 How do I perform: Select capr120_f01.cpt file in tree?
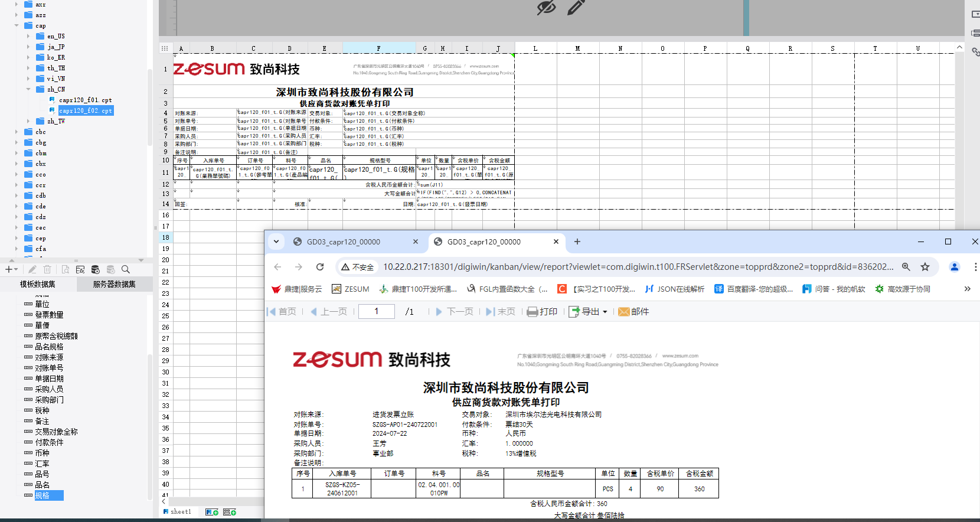tap(85, 100)
